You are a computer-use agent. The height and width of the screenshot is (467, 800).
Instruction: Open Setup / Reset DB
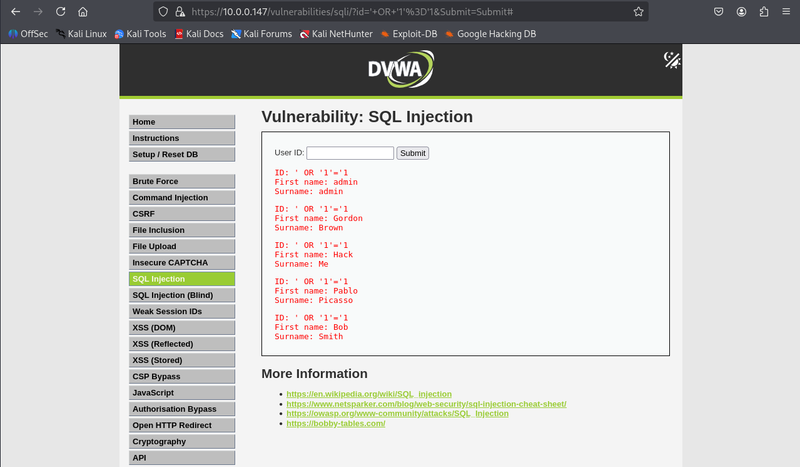point(182,154)
